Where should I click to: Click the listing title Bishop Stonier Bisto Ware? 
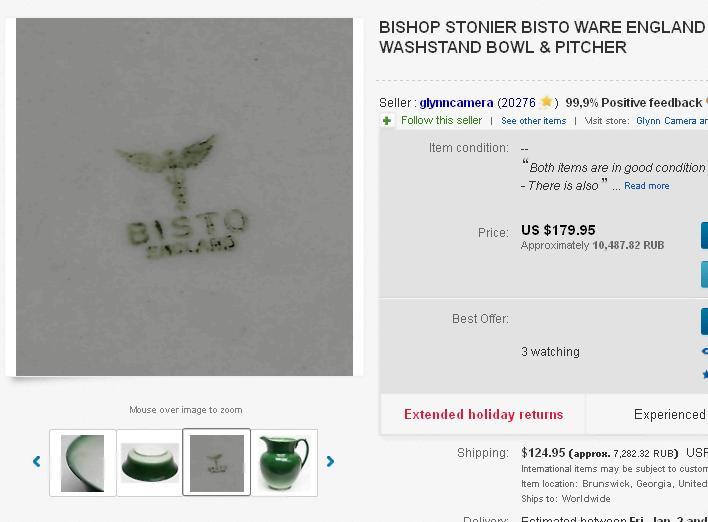pyautogui.click(x=542, y=37)
